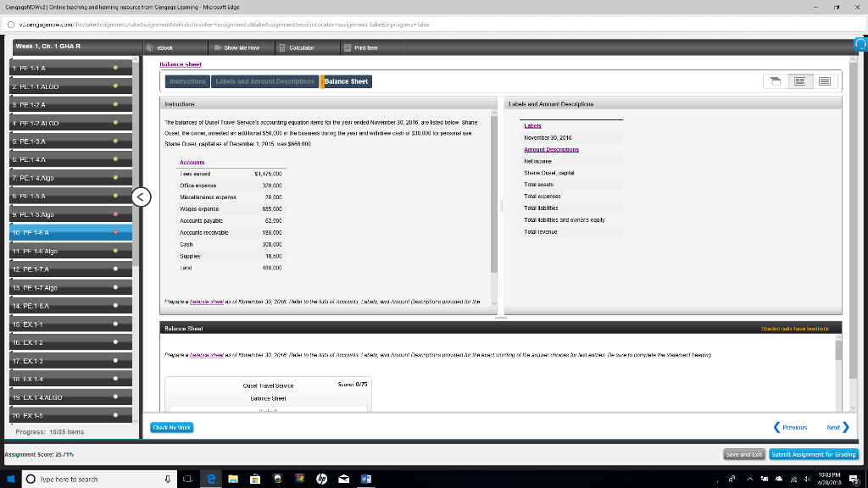868x488 pixels.
Task: Open question 7. PE.1-4.Algo
Action: pos(71,178)
